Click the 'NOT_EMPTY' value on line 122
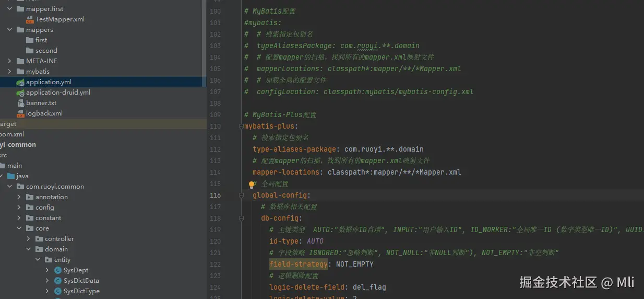The width and height of the screenshot is (644, 299). click(355, 264)
